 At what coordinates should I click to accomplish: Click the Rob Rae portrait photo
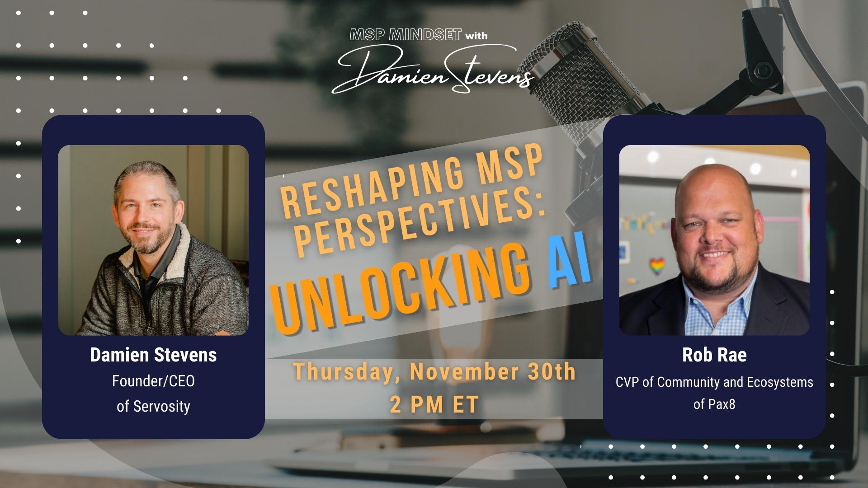(714, 240)
